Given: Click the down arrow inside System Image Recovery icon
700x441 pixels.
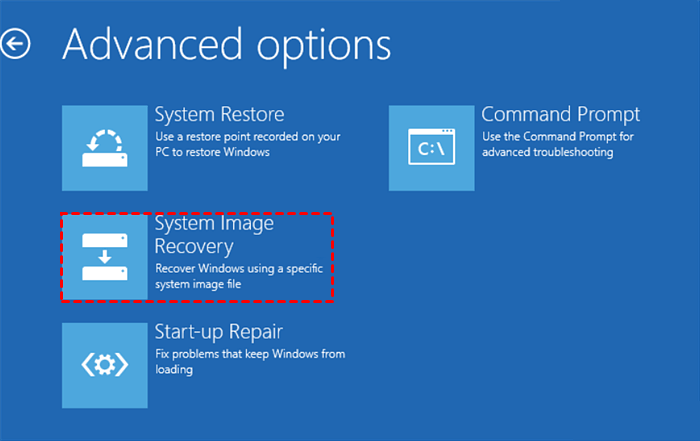Looking at the screenshot, I should pos(104,257).
